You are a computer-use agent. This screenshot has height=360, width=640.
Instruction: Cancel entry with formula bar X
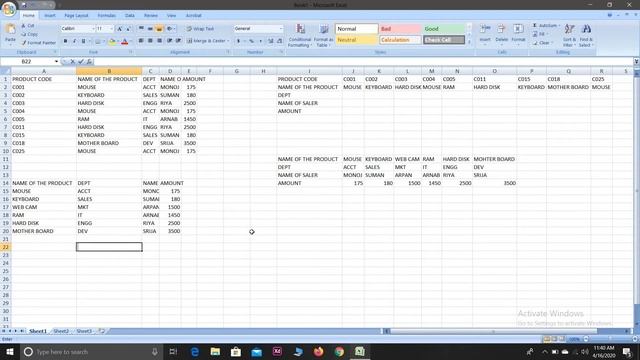(72, 62)
